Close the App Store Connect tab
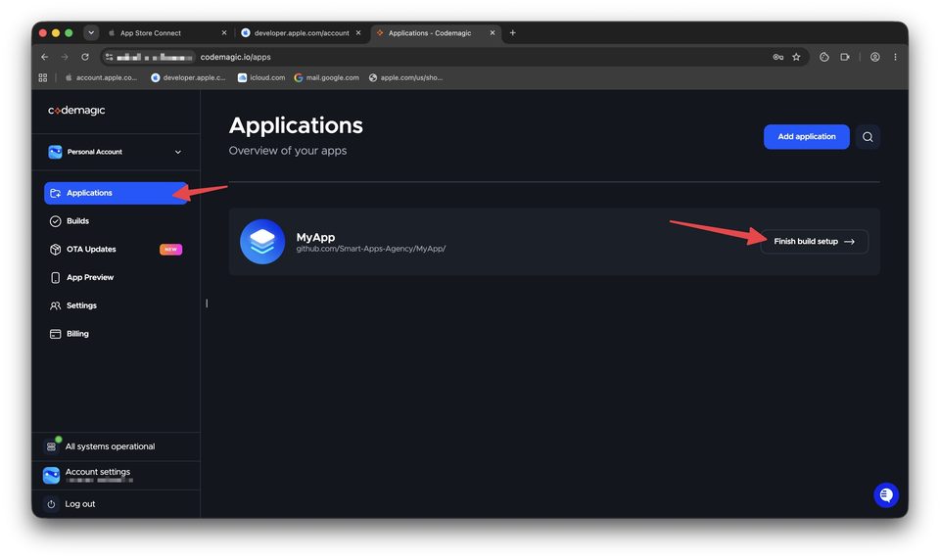Screen dimensions: 940x560 pos(224,33)
